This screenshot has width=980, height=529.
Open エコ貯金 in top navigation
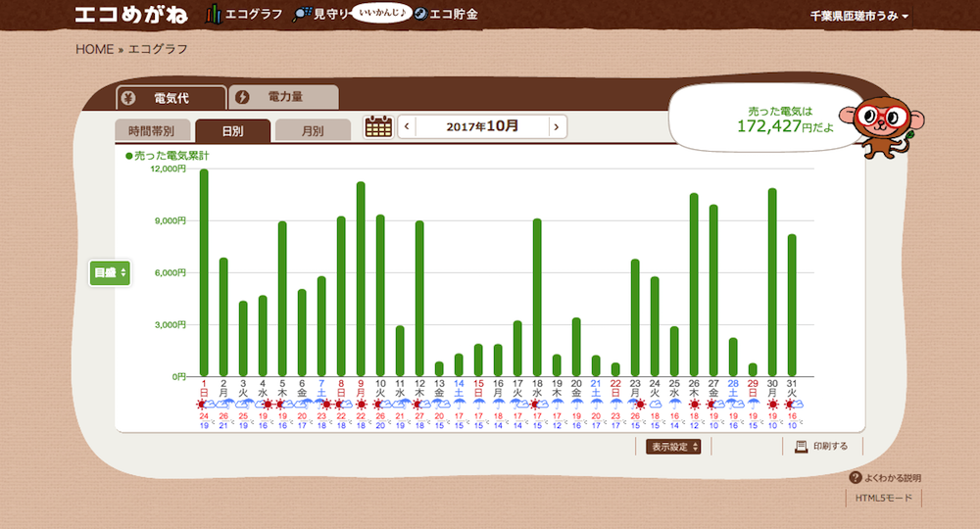(x=447, y=15)
